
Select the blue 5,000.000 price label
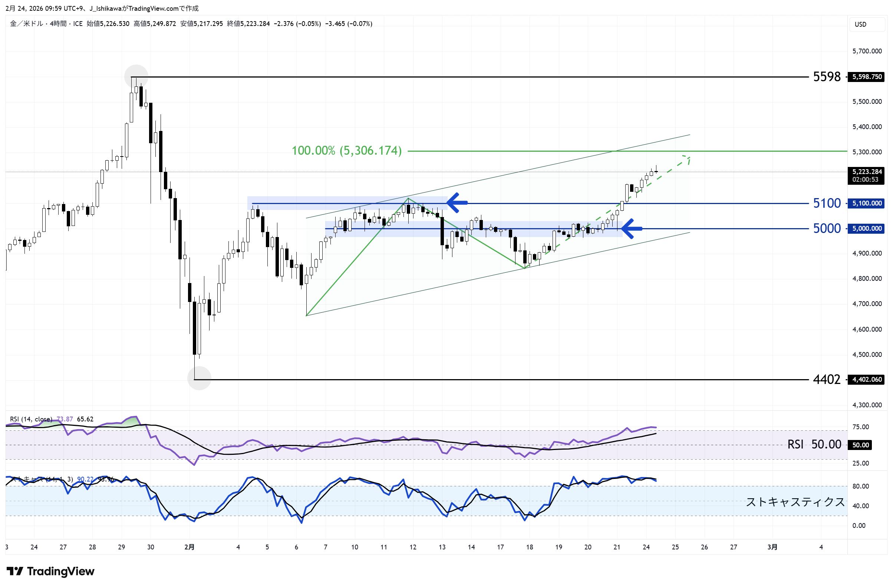[x=866, y=228]
